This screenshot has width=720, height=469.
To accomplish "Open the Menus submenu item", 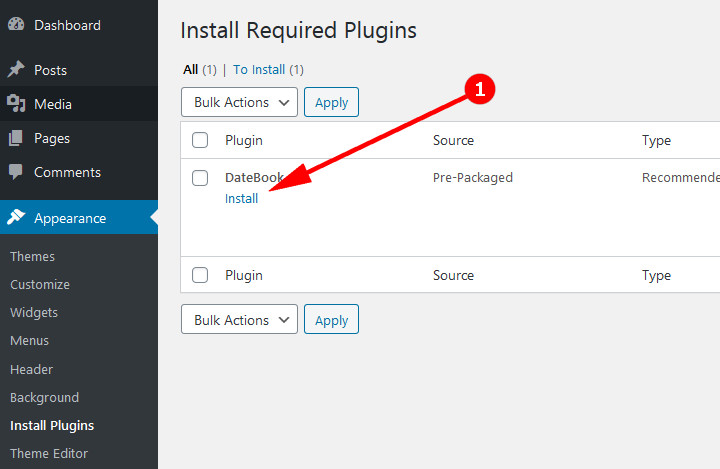I will click(x=29, y=340).
